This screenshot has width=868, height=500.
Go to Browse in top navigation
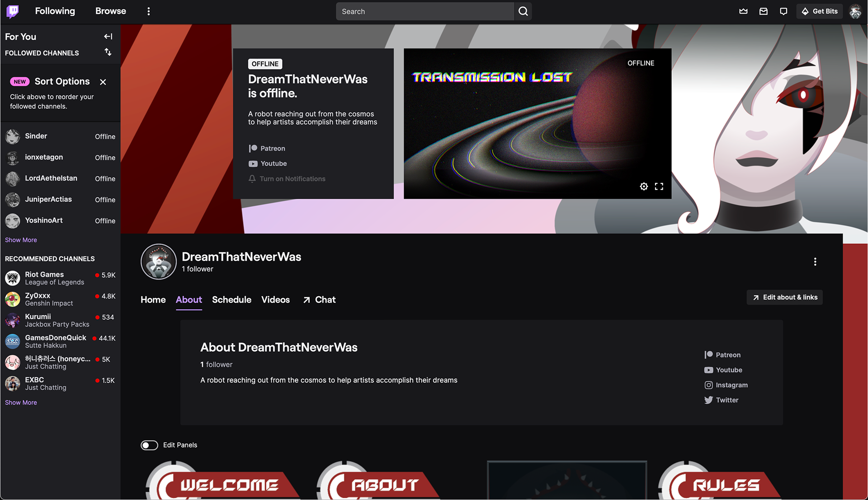click(x=111, y=11)
